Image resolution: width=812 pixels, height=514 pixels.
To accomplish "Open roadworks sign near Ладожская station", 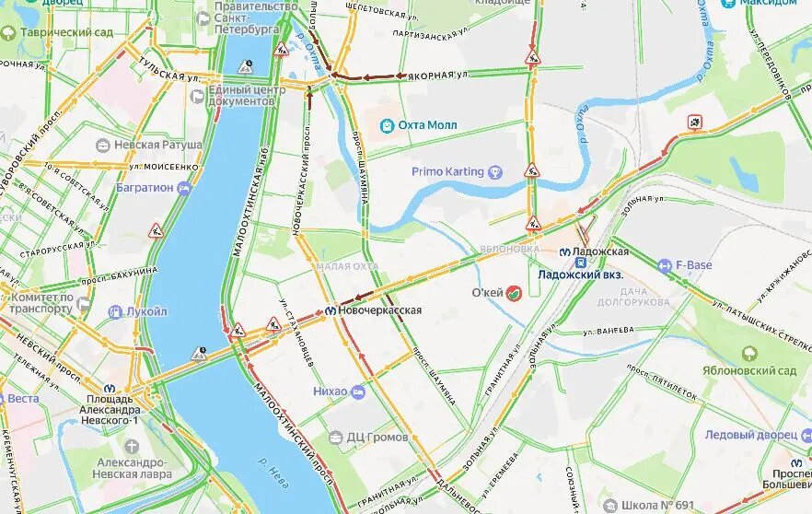I will 533,223.
